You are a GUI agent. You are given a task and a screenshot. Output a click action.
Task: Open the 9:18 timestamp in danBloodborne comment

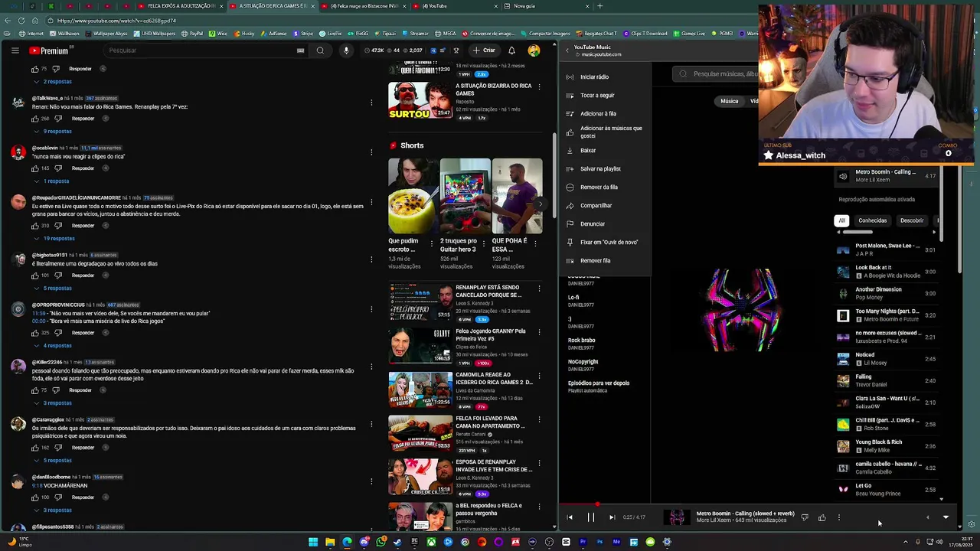37,486
